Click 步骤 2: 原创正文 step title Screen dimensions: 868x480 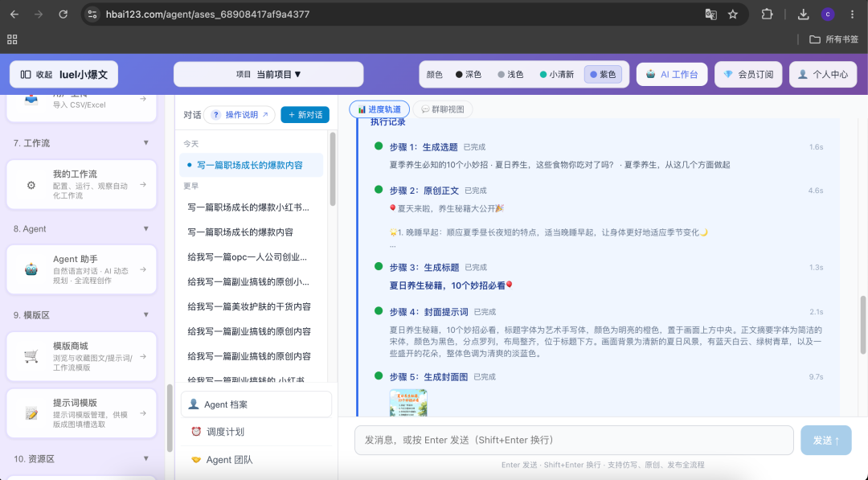point(424,191)
